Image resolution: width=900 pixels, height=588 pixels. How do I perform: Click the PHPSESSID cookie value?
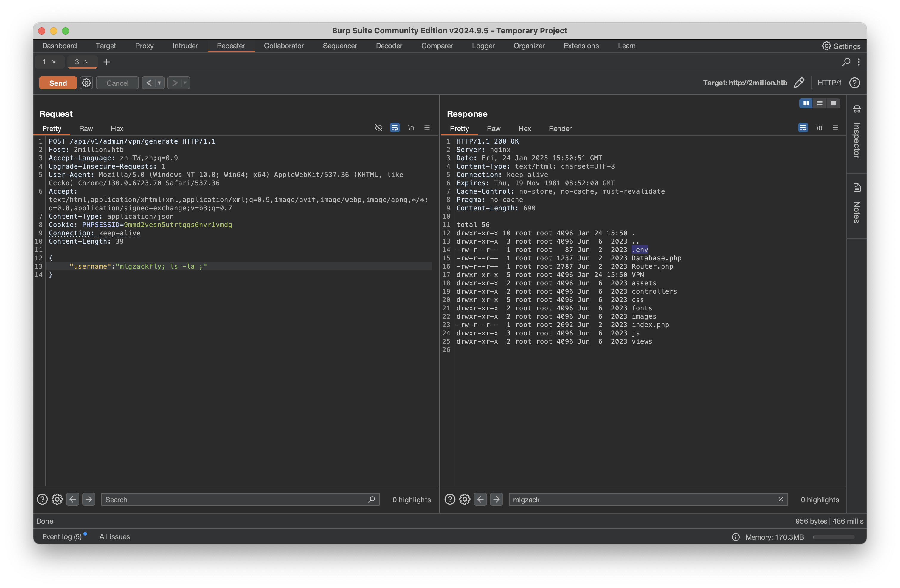(178, 225)
